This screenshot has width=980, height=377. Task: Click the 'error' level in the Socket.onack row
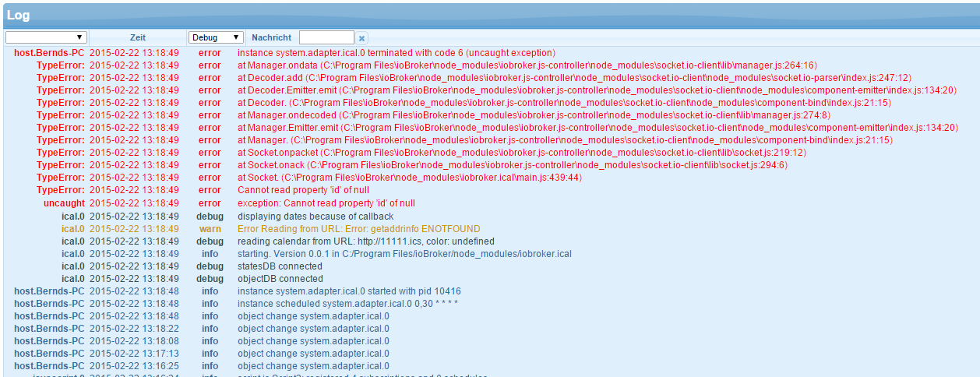(x=210, y=165)
